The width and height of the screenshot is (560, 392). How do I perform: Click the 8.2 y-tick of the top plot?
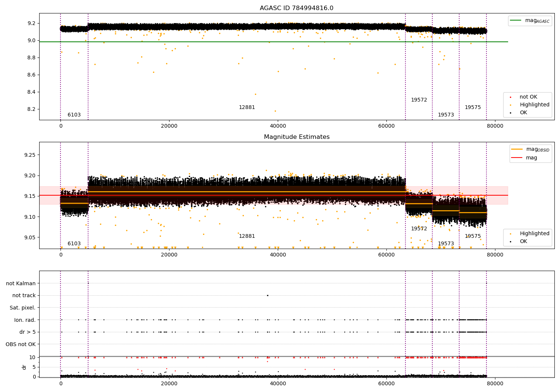tap(32, 109)
